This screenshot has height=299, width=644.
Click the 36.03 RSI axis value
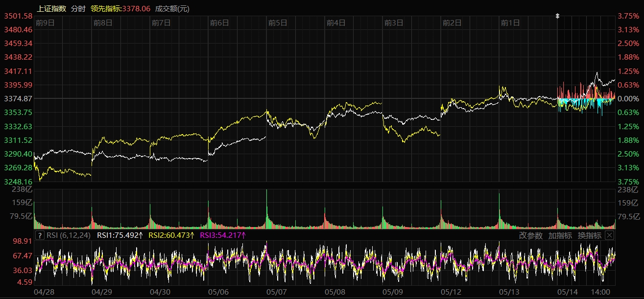[x=23, y=270]
